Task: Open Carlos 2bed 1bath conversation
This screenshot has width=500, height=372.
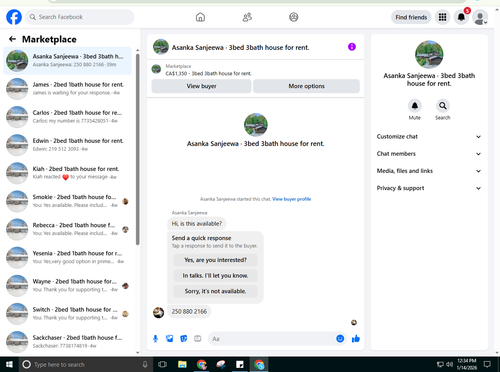Action: tap(68, 117)
